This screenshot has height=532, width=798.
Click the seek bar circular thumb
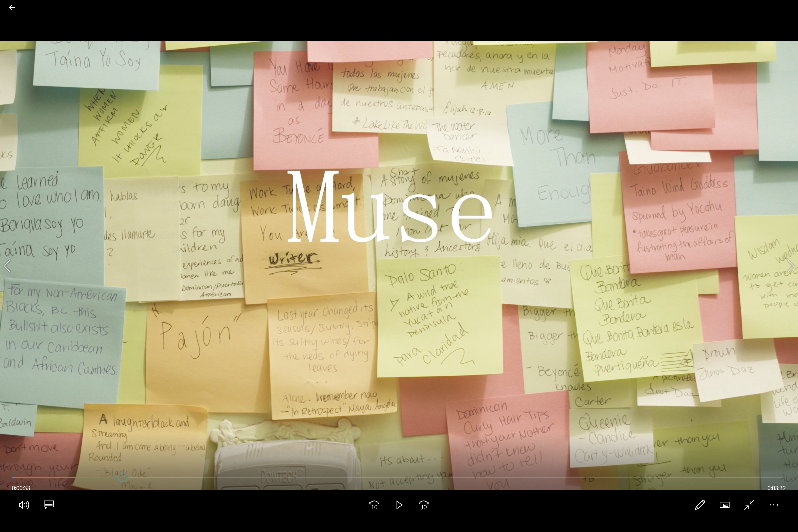click(123, 477)
